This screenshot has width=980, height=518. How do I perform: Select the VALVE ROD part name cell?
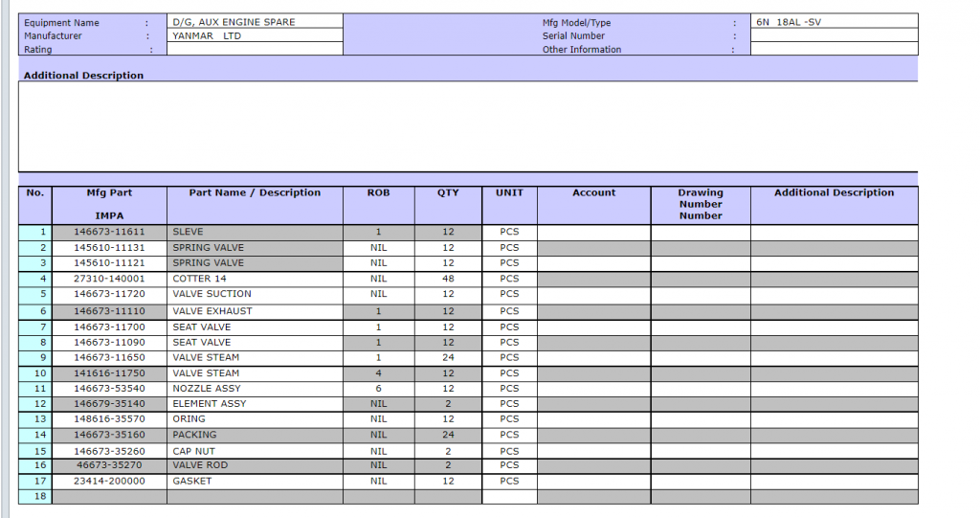(255, 465)
